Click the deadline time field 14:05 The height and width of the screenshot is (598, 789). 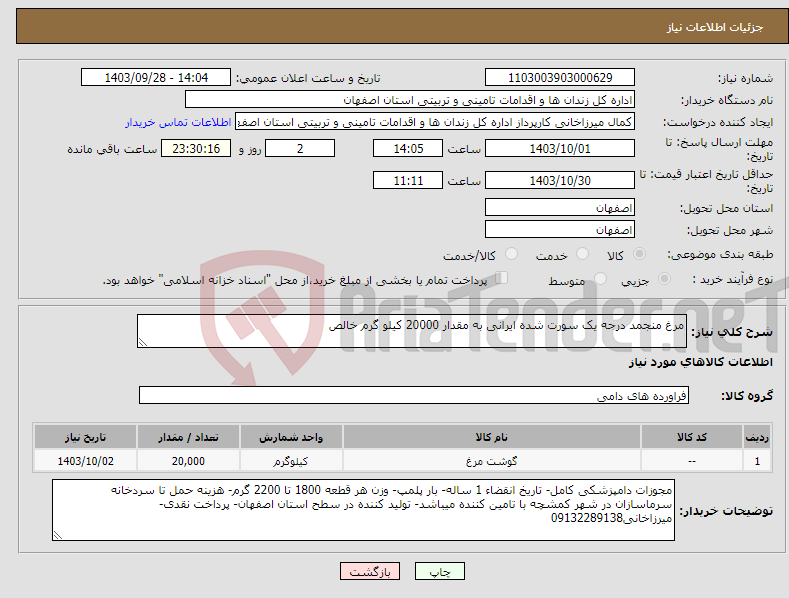(408, 148)
